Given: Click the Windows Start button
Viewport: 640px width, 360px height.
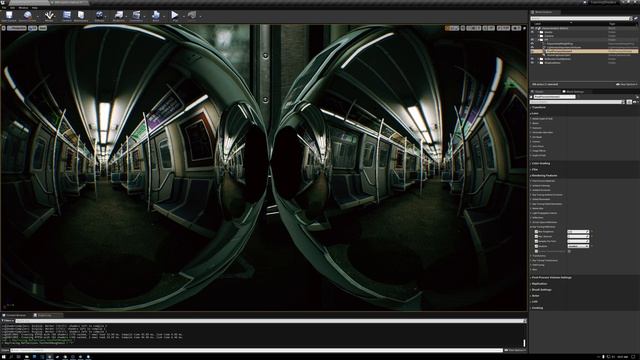Looking at the screenshot, I should [x=4, y=357].
